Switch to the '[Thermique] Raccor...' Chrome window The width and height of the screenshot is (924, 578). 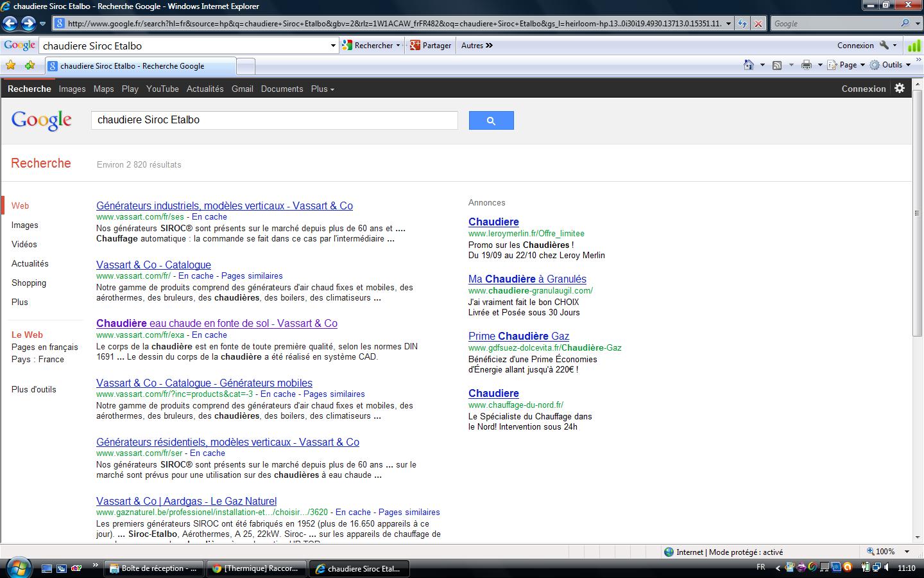click(256, 568)
